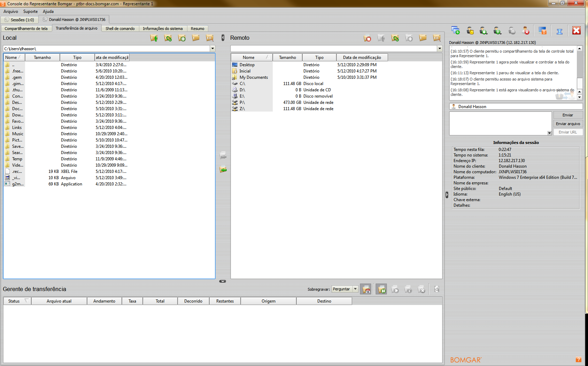The image size is (588, 366).
Task: Open the Sessões (1:0) tab
Action: click(20, 20)
